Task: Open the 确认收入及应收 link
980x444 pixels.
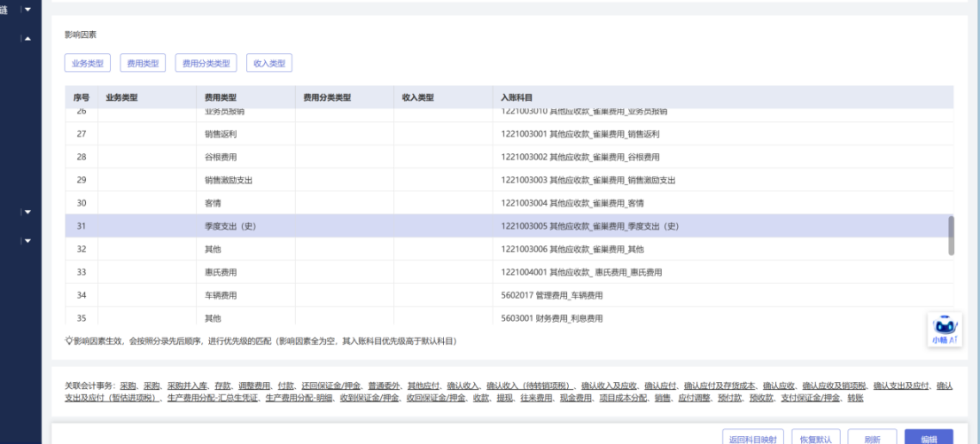Action: [x=609, y=386]
